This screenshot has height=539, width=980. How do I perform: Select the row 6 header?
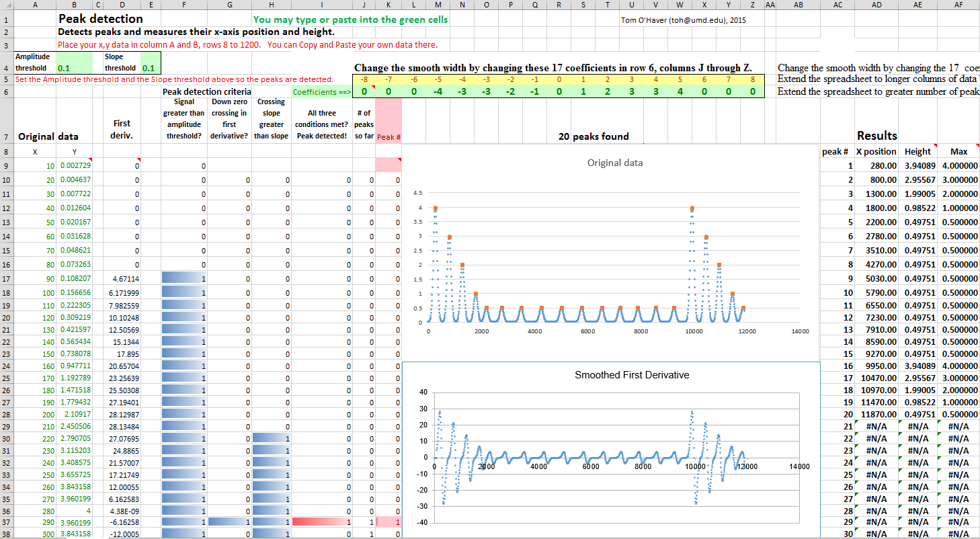[x=6, y=91]
